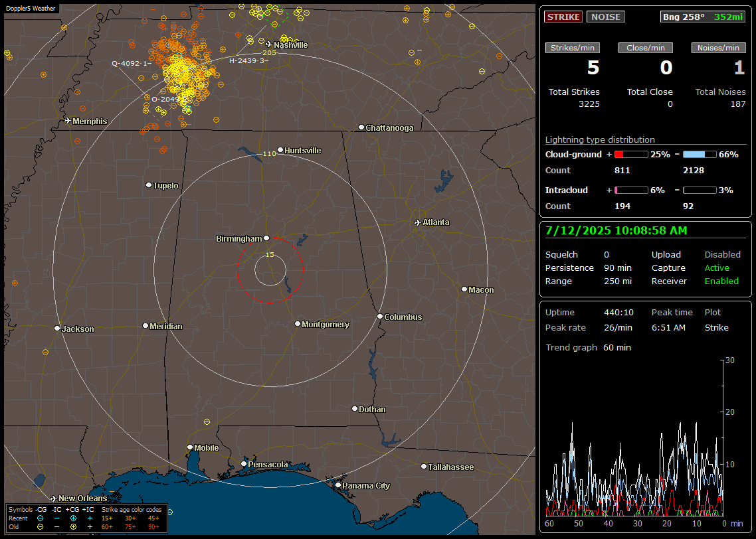This screenshot has height=539, width=756.
Task: Click the blue negative Cloud-ground percentage bar
Action: (x=700, y=155)
